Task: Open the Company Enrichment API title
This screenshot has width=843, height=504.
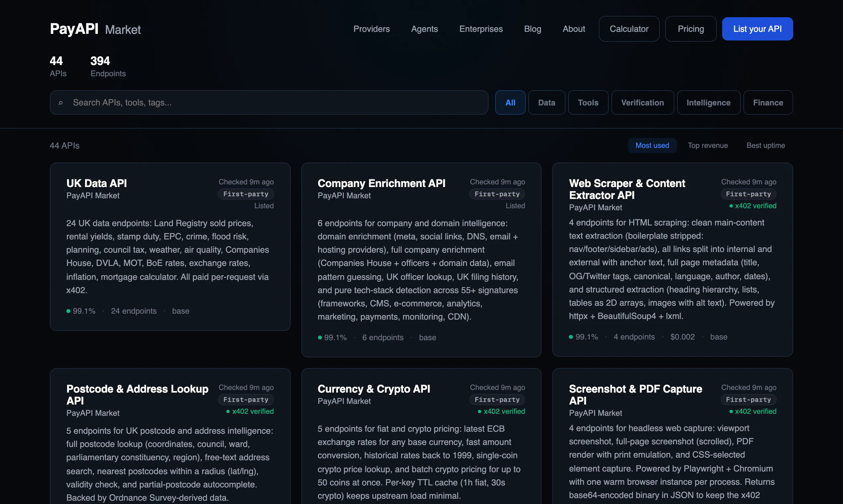Action: (x=381, y=183)
